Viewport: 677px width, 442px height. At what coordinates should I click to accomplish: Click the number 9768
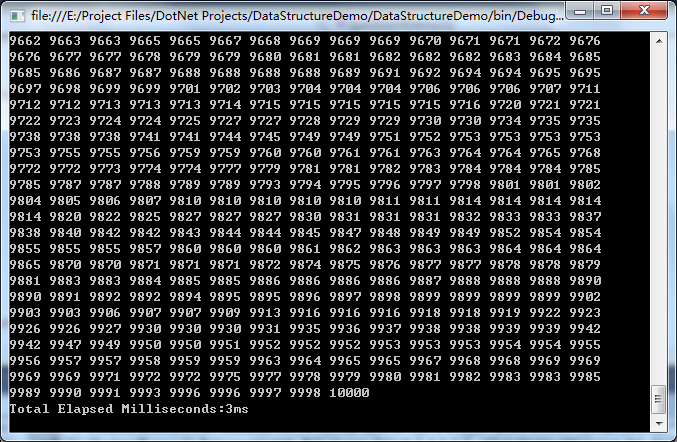pyautogui.click(x=585, y=153)
